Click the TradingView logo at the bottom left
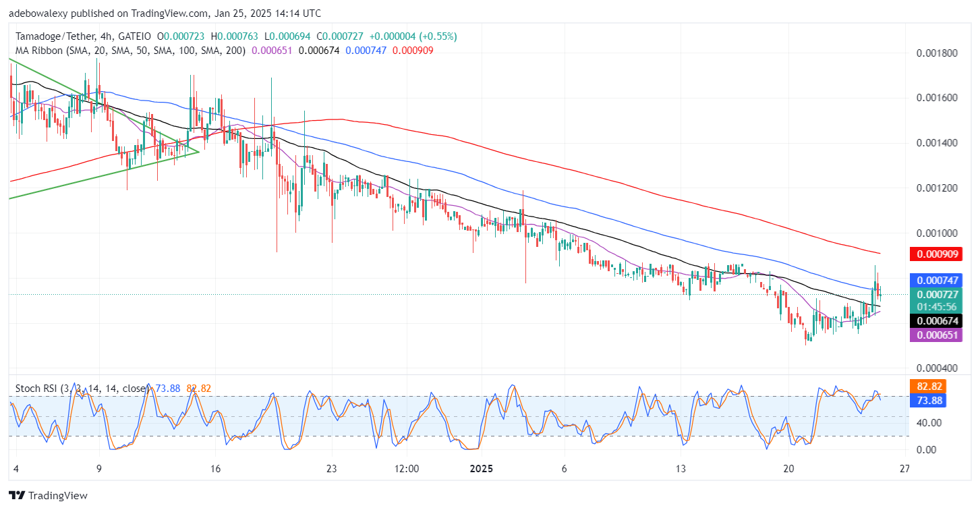This screenshot has width=980, height=510. [x=48, y=496]
